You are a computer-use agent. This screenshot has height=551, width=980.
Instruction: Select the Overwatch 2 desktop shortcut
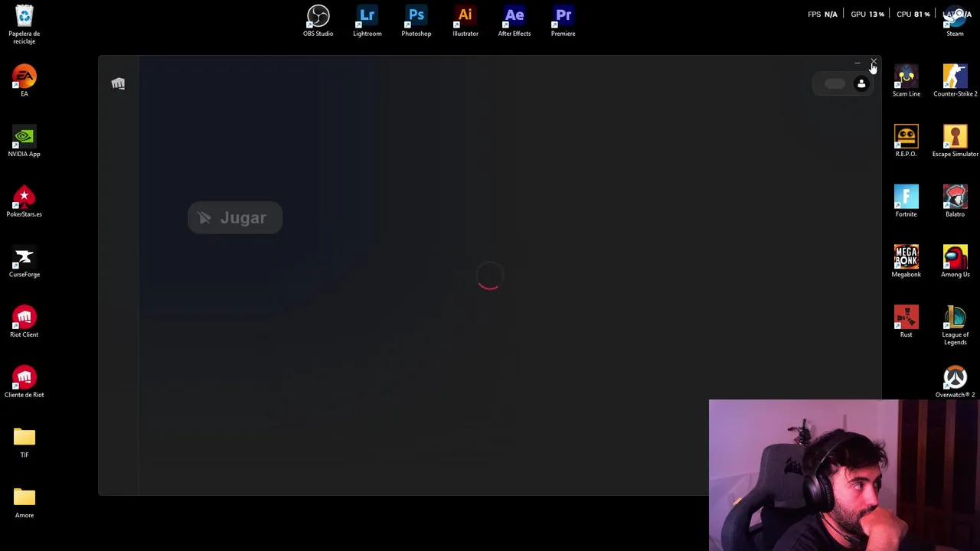[x=955, y=382]
